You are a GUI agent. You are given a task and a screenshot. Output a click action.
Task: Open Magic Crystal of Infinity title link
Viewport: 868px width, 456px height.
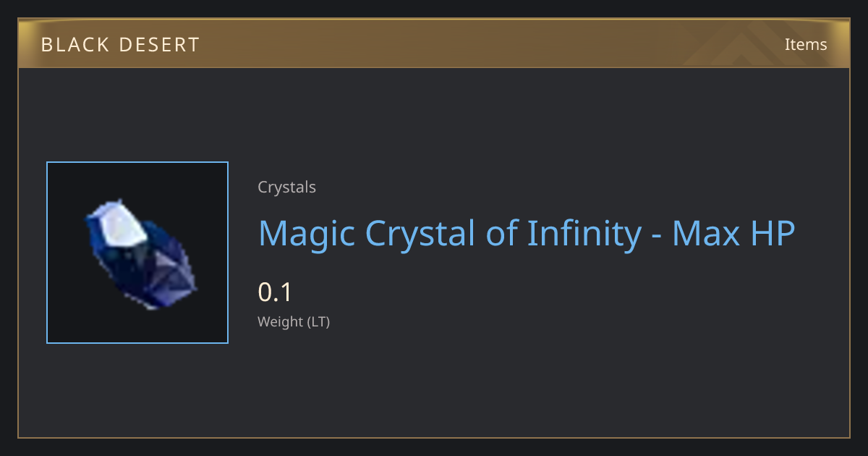tap(527, 233)
